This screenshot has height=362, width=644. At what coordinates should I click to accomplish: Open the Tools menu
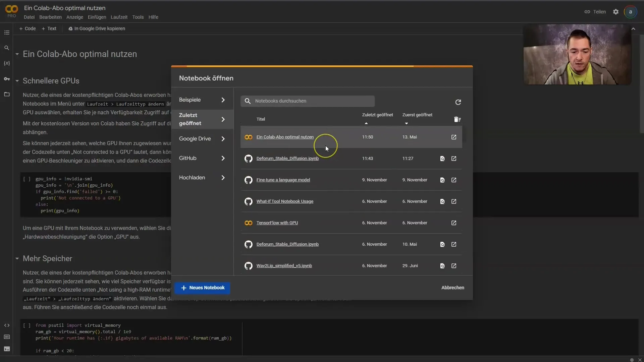(138, 17)
